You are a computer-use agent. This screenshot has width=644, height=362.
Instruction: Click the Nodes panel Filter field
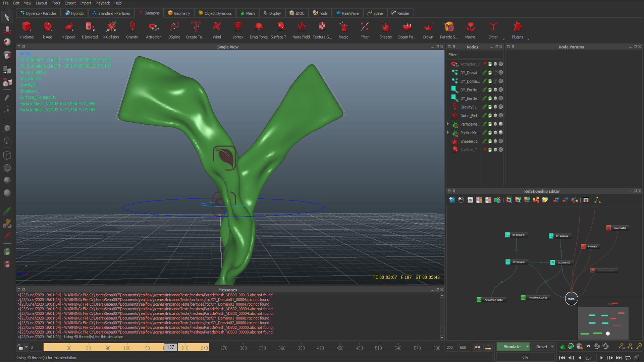click(480, 55)
